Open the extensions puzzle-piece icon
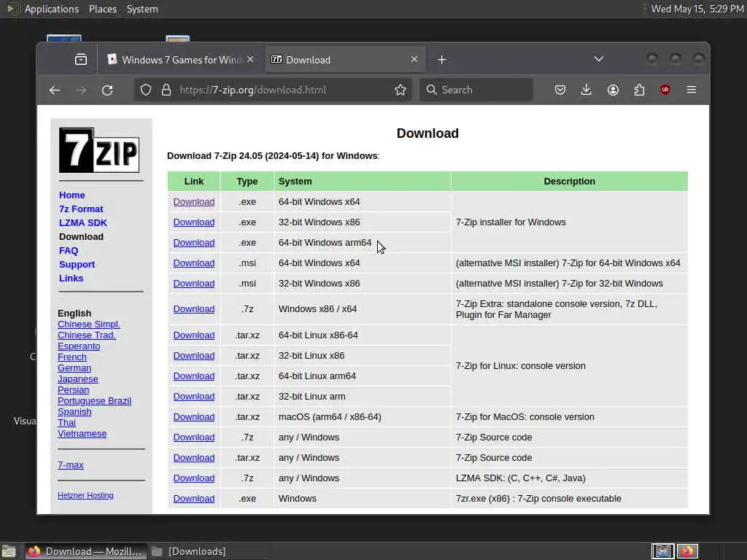Viewport: 747px width, 560px height. click(x=639, y=90)
